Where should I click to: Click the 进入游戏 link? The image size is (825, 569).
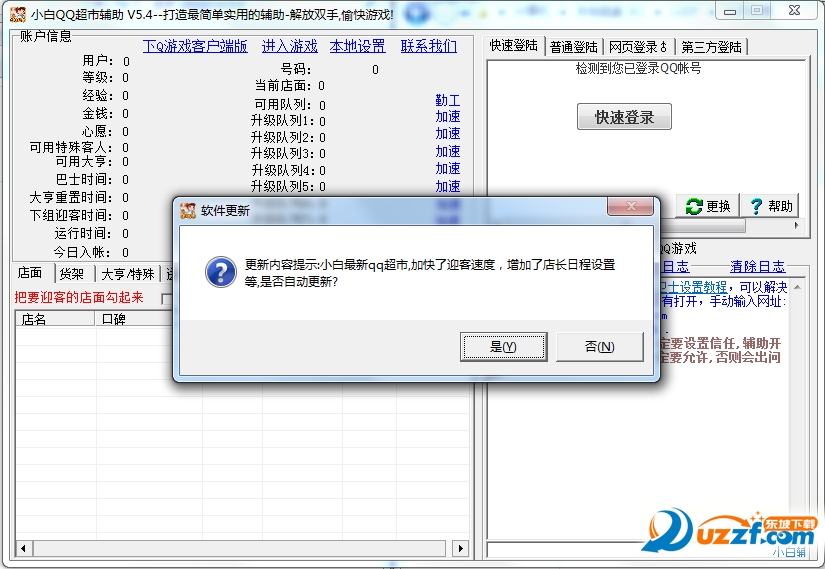(289, 46)
